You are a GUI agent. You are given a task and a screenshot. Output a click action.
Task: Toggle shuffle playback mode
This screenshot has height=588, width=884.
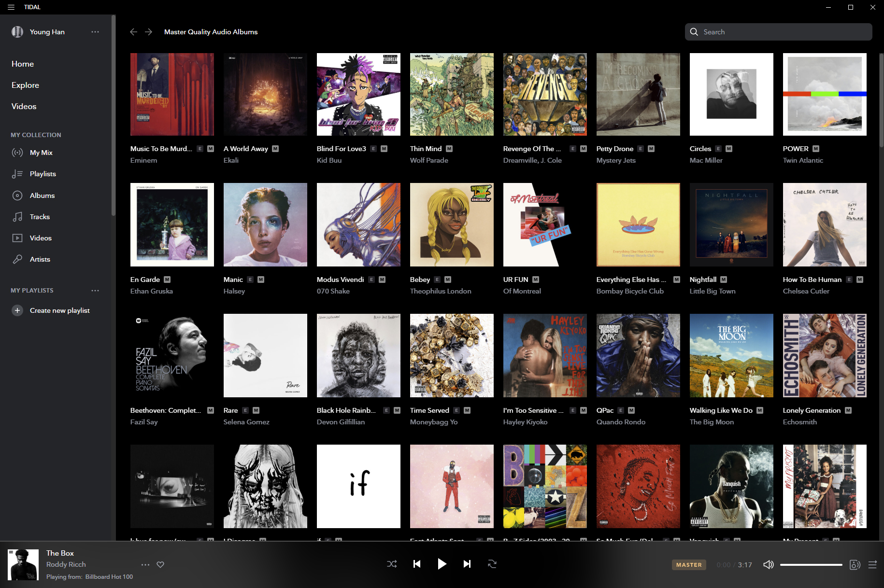(x=392, y=564)
